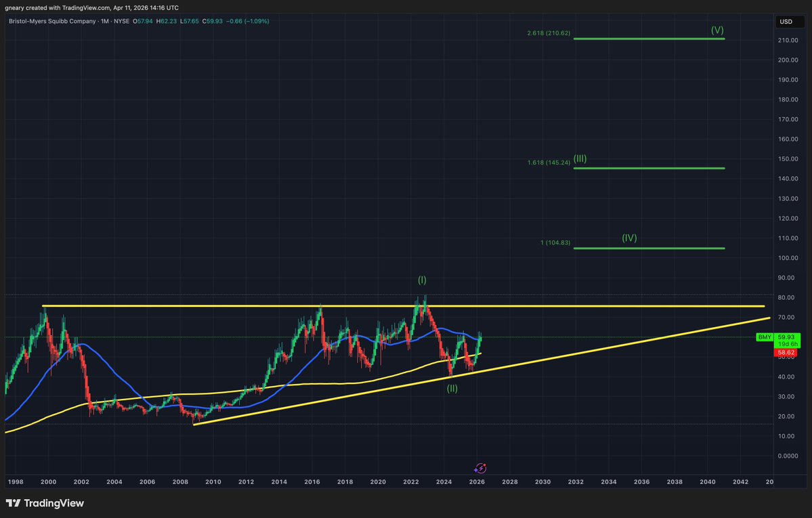The width and height of the screenshot is (812, 518).
Task: Select the wave (II) label below 2024 low
Action: [452, 389]
